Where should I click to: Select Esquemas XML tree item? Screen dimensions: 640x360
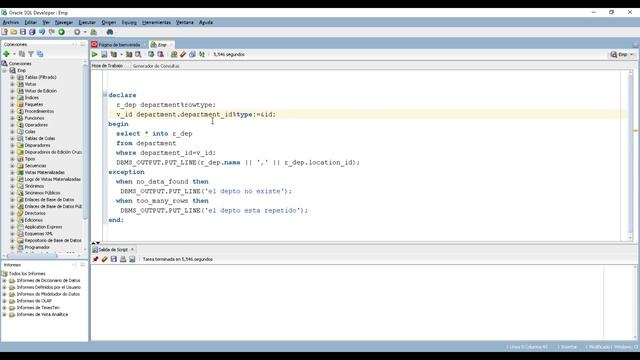pyautogui.click(x=38, y=233)
